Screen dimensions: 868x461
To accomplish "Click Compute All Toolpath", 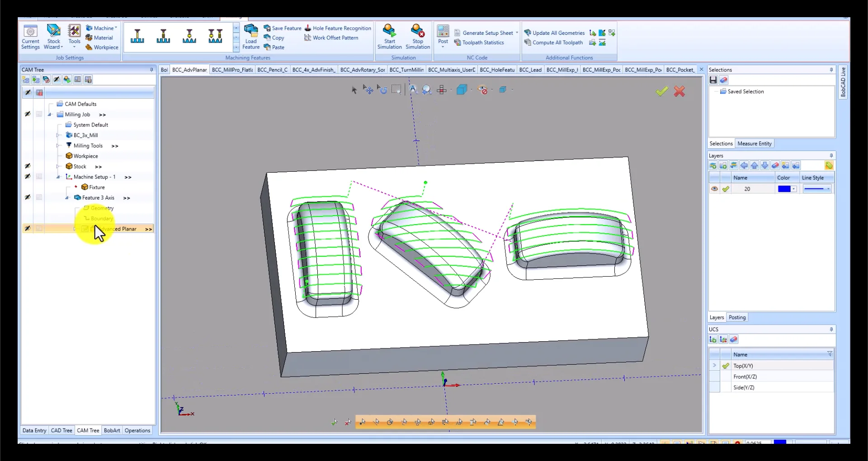I will [x=554, y=42].
